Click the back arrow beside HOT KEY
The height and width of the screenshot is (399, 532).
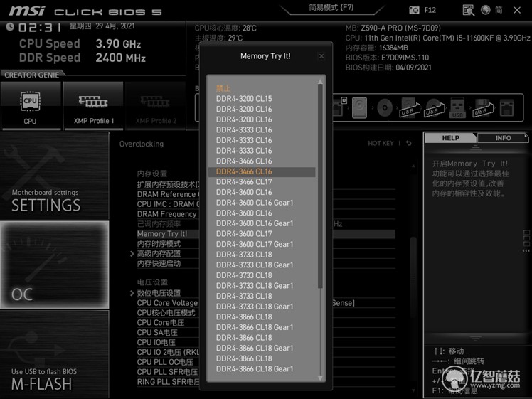click(x=409, y=143)
